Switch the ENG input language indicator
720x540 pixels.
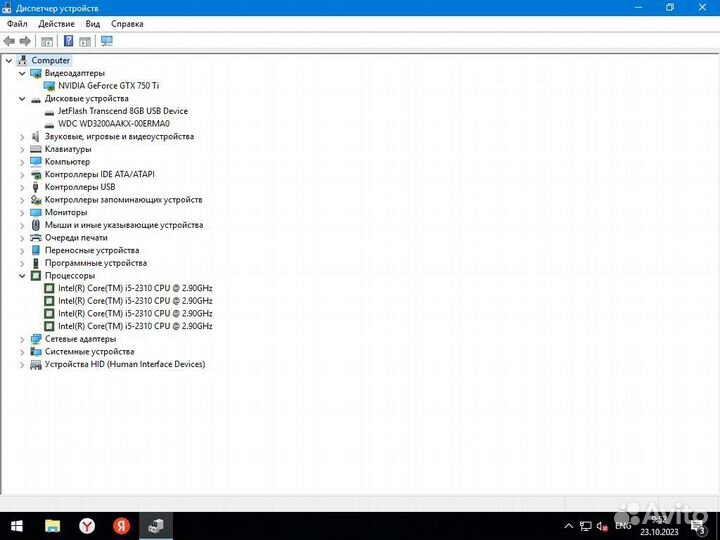pyautogui.click(x=623, y=526)
